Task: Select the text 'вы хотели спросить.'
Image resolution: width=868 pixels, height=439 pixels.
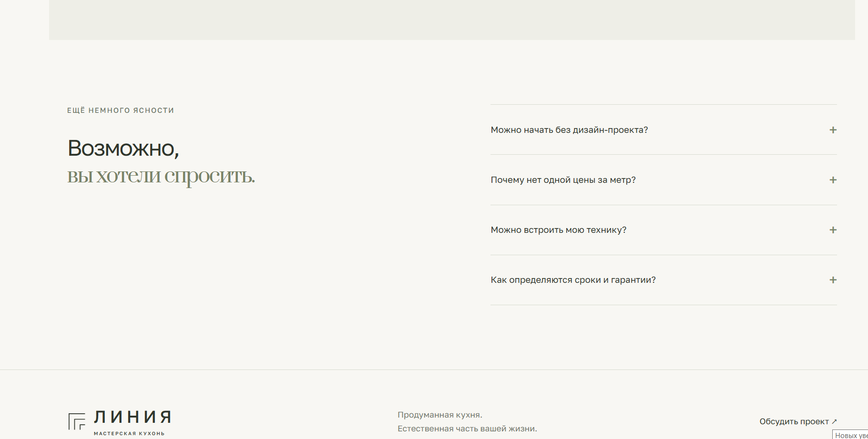Action: coord(161,176)
